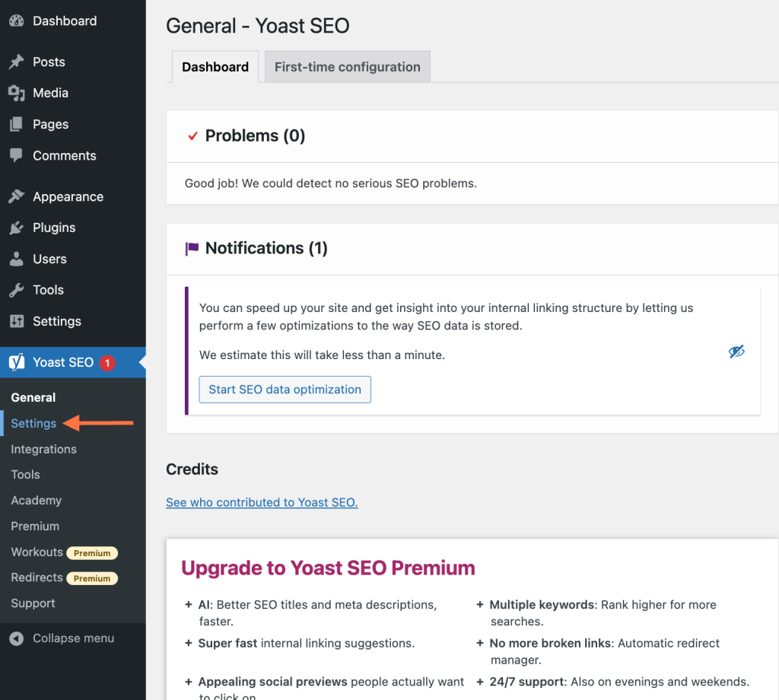Select the Yoast SEO menu item

(x=73, y=362)
